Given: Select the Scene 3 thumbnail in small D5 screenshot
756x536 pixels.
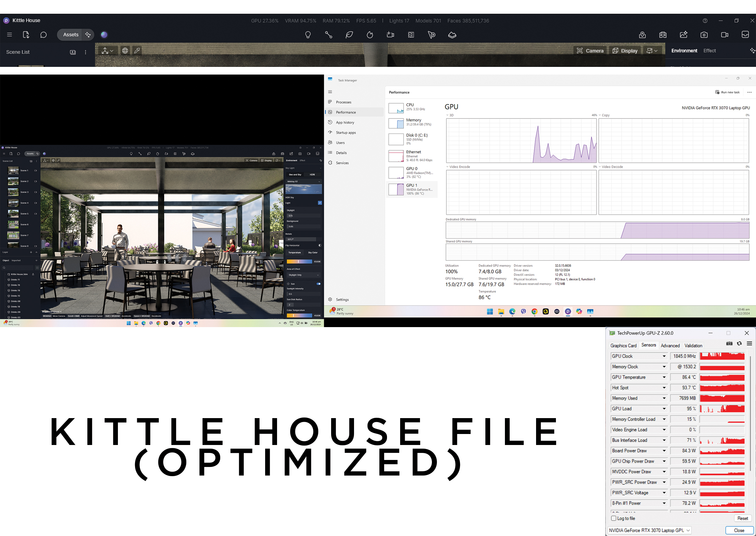Looking at the screenshot, I should (13, 192).
